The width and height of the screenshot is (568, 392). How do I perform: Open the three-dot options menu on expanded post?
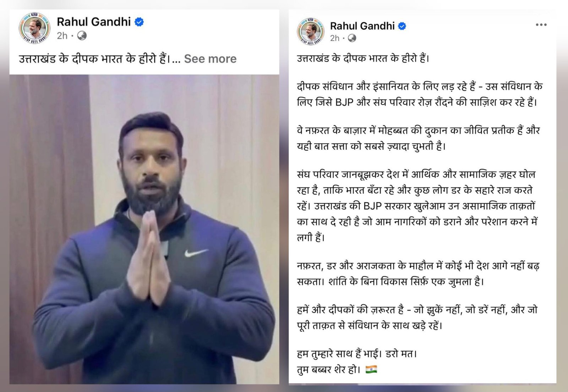(541, 25)
